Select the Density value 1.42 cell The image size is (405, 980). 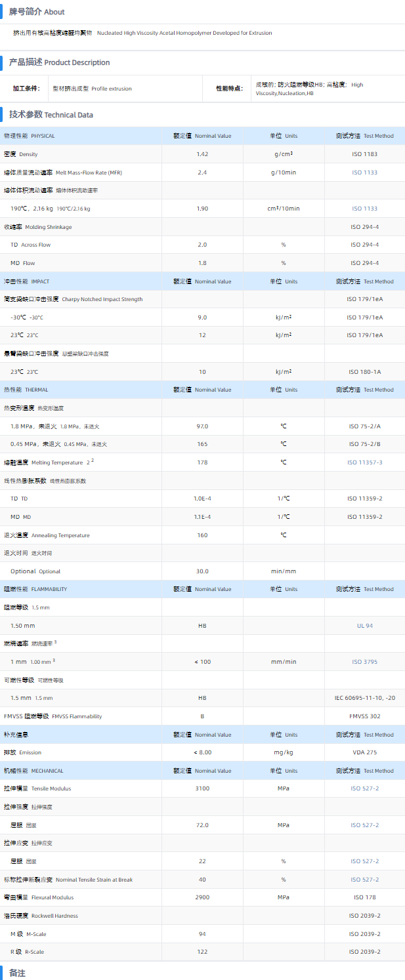tap(202, 154)
